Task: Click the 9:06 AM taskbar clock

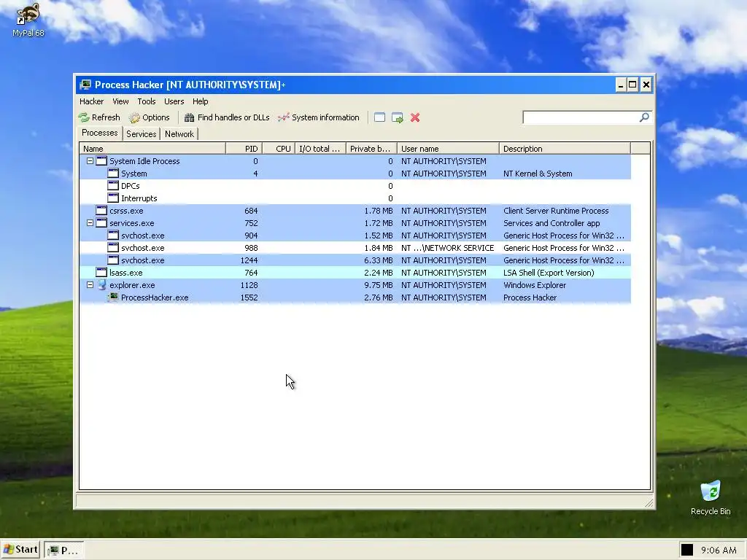Action: (x=719, y=550)
